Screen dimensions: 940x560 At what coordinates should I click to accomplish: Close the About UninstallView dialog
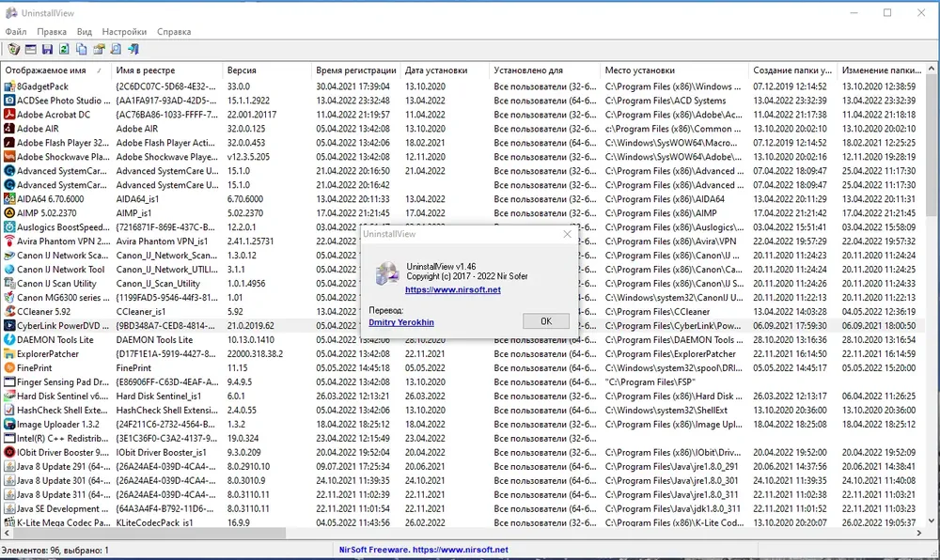click(x=567, y=234)
